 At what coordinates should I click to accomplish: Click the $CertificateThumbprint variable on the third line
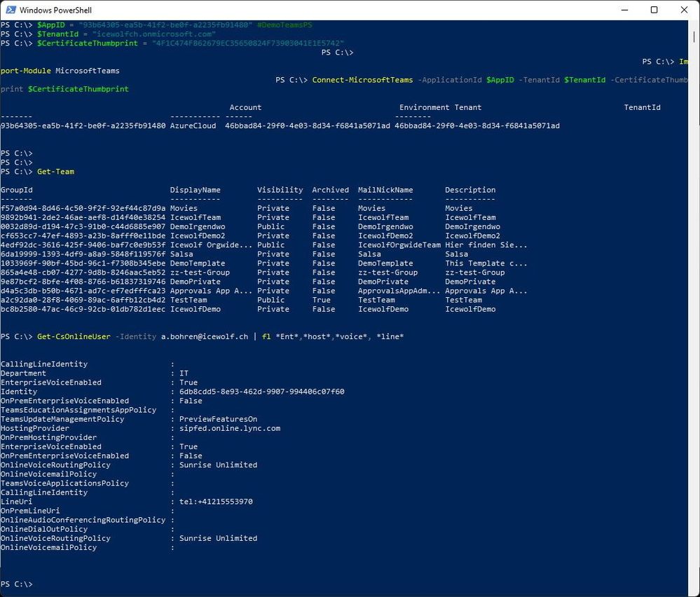(88, 43)
